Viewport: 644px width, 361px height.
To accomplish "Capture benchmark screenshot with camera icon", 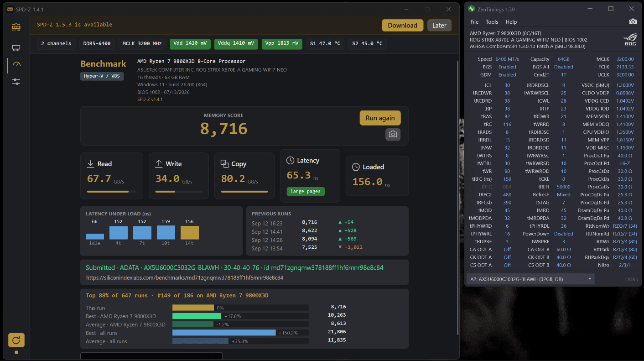I will 393,134.
